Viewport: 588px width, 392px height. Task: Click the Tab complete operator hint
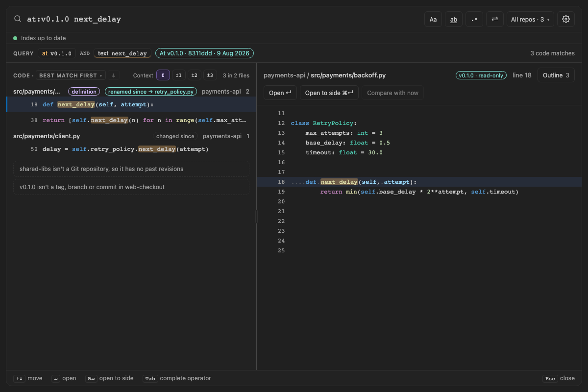[177, 378]
